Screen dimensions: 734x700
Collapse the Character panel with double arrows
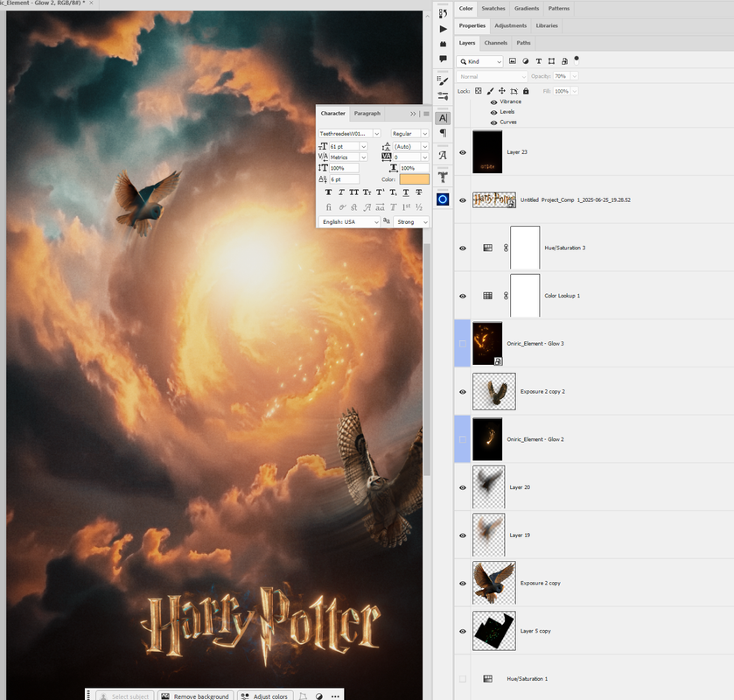(413, 114)
